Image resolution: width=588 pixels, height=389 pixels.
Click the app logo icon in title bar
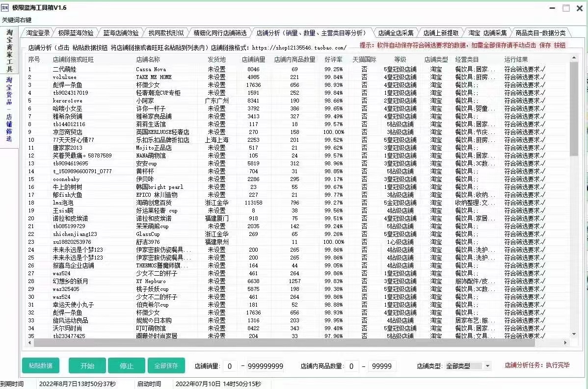(5, 8)
